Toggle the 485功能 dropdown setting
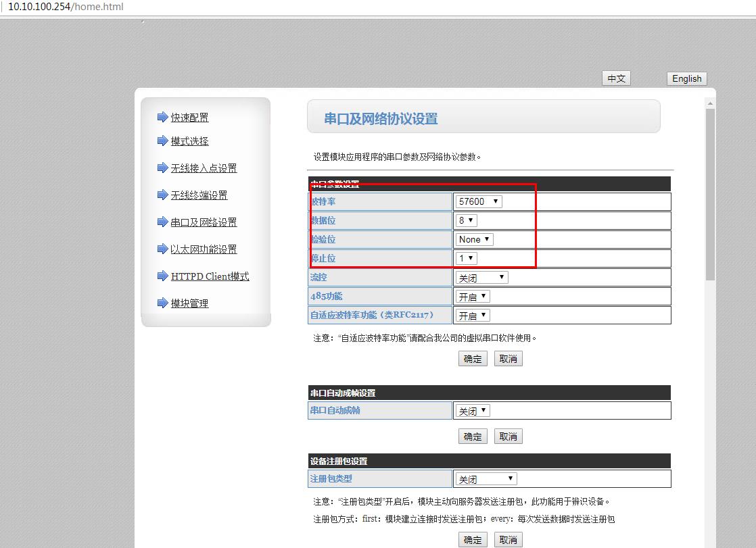Screen dimensions: 756x548 click(472, 297)
